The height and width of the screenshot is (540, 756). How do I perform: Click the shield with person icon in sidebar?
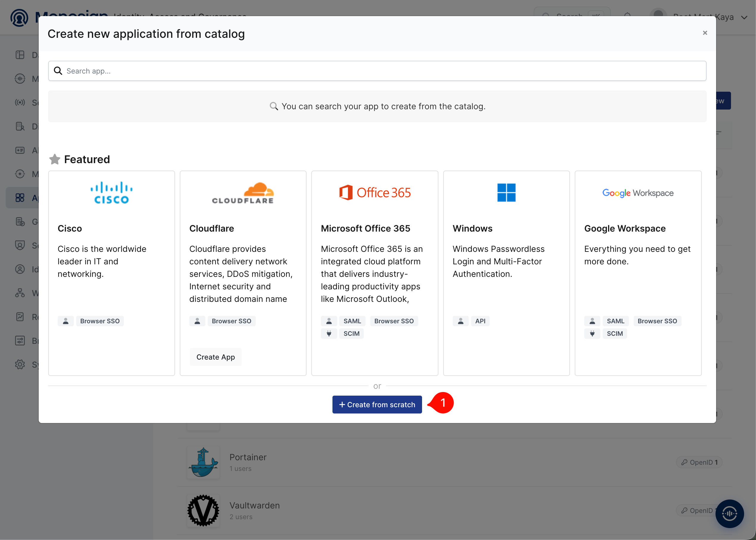pos(20,245)
